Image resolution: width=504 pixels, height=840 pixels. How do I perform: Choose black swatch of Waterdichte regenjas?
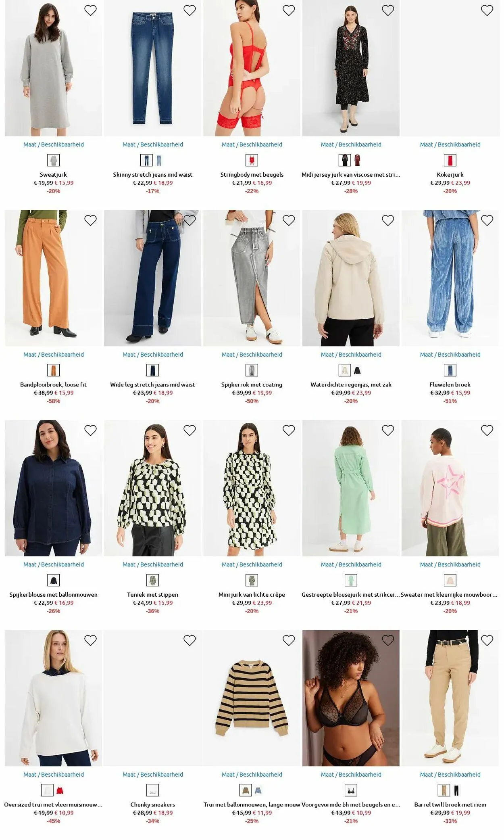357,370
